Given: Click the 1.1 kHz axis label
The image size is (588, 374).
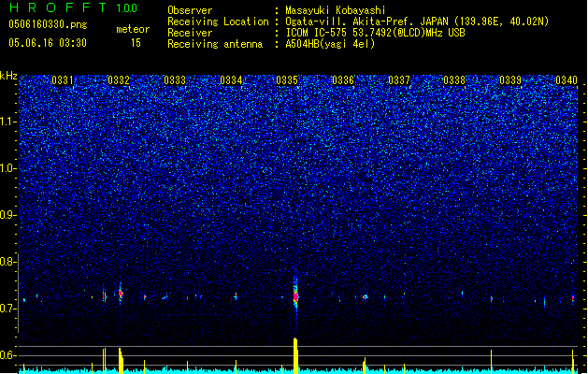Looking at the screenshot, I should pyautogui.click(x=8, y=122).
